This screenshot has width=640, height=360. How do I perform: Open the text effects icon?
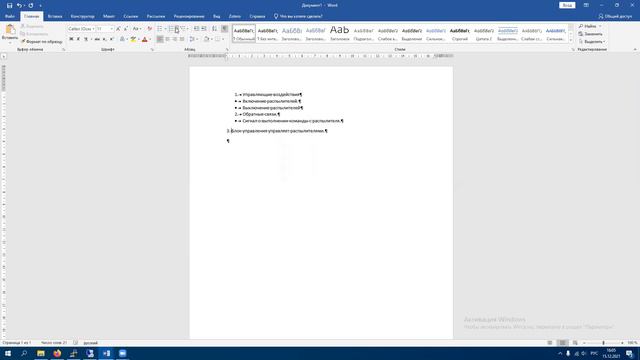(122, 39)
